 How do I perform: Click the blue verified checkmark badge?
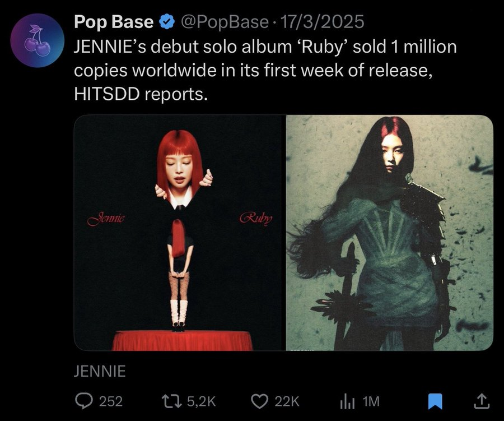[x=165, y=21]
